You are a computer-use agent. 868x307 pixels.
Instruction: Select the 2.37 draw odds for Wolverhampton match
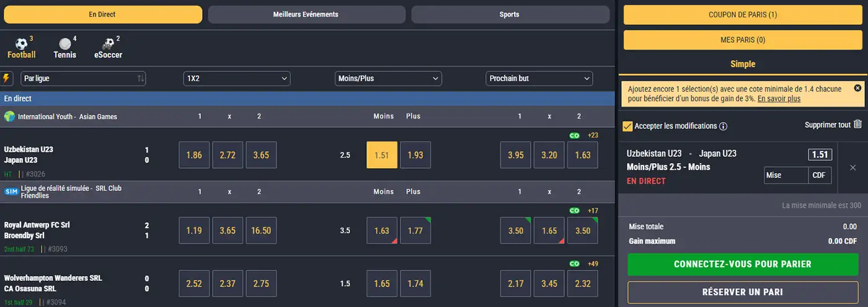click(x=228, y=283)
